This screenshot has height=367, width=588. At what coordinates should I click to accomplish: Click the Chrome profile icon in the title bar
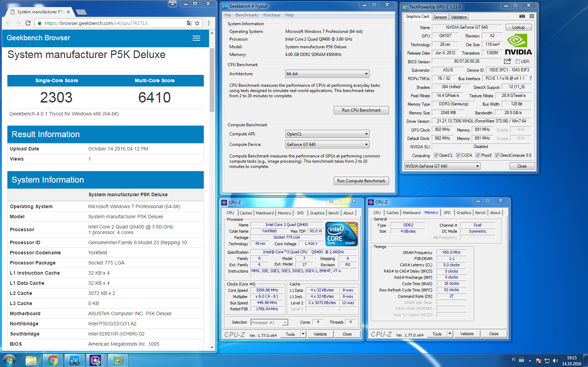coord(173,3)
